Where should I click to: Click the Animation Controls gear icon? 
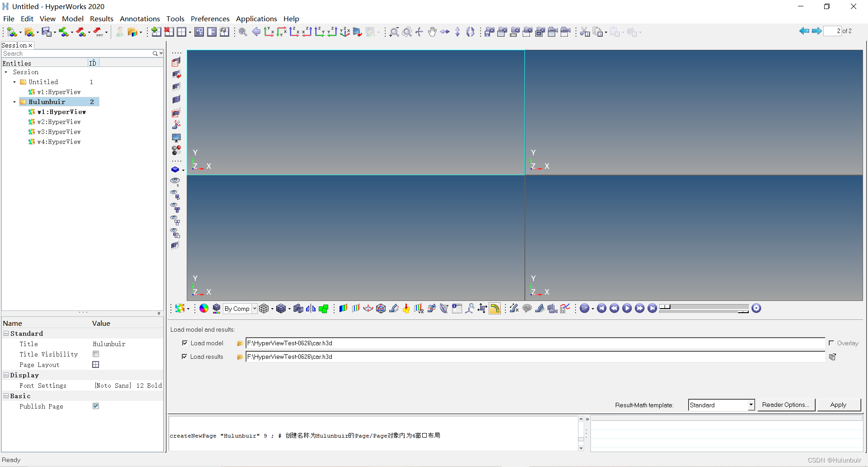pyautogui.click(x=756, y=308)
